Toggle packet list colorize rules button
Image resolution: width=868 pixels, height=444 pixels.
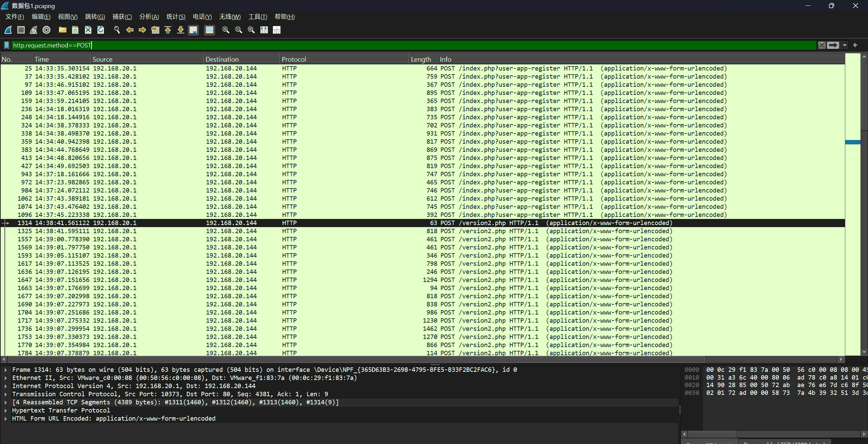[210, 30]
